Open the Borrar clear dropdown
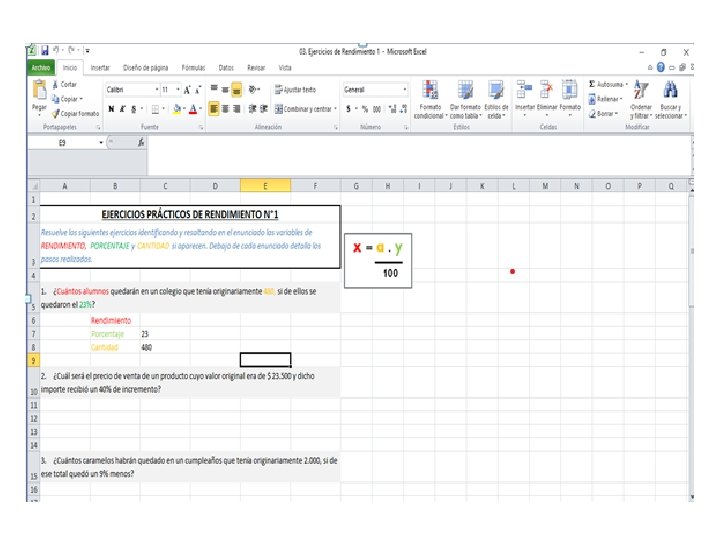 [x=604, y=113]
